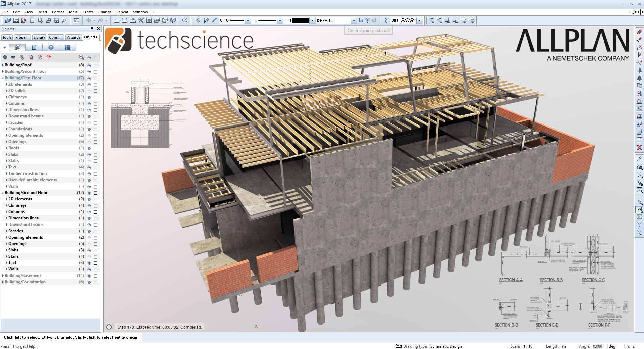The height and width of the screenshot is (349, 644).
Task: Select the layers icon next to the DEFAULT dropdown
Action: click(361, 20)
